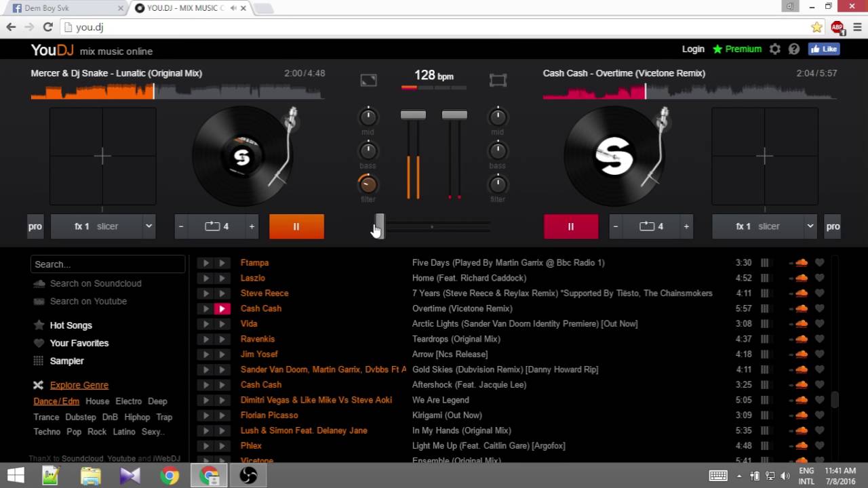Click right deck bass knob
This screenshot has width=868, height=488.
(x=498, y=150)
